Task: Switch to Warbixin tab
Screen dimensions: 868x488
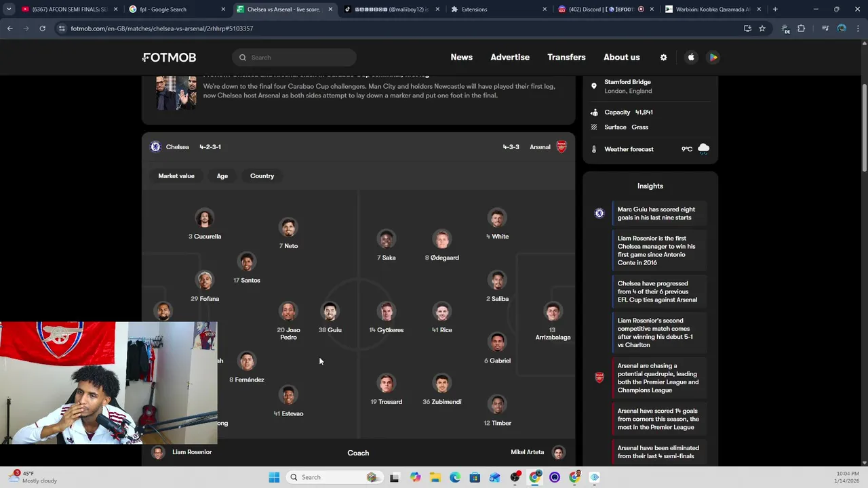Action: pyautogui.click(x=712, y=9)
